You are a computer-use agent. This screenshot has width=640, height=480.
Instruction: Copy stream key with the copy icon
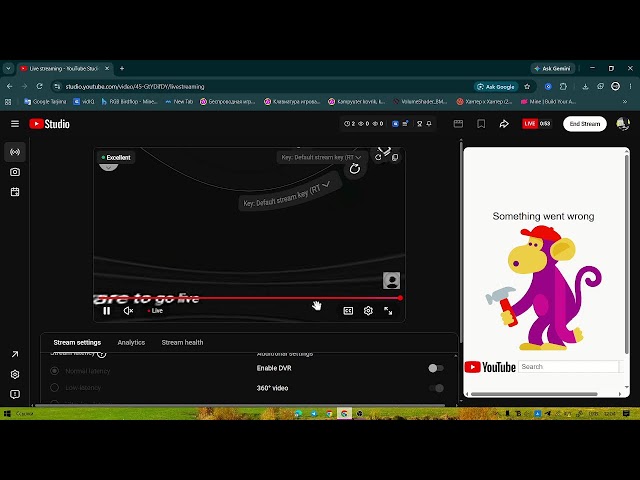[x=395, y=158]
